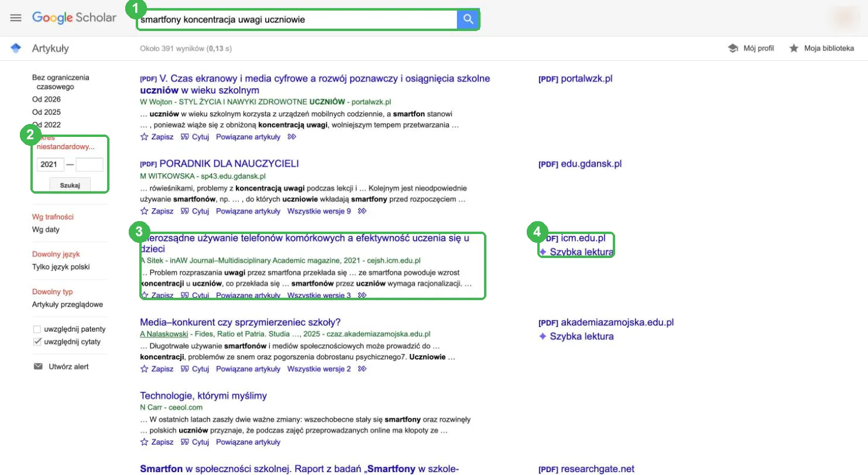Sort results Wg trafności
This screenshot has height=475, width=868.
[53, 217]
